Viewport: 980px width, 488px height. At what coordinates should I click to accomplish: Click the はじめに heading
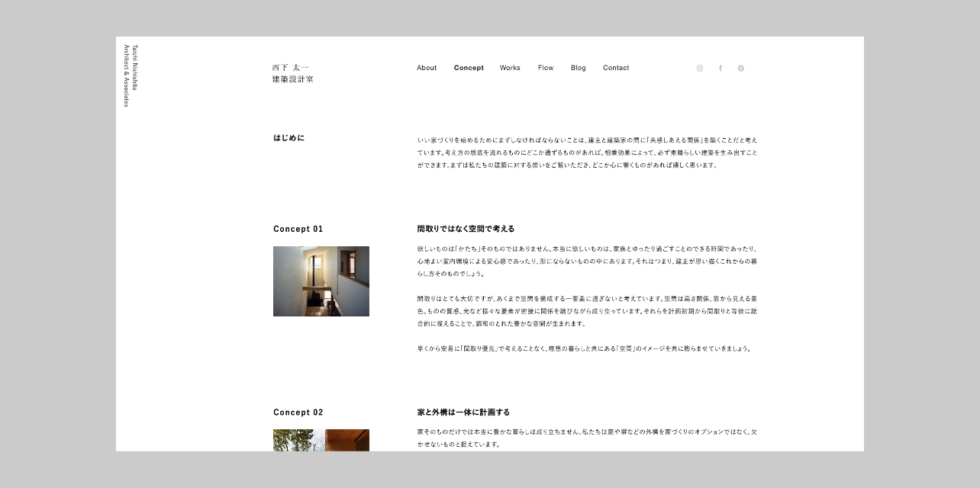289,138
